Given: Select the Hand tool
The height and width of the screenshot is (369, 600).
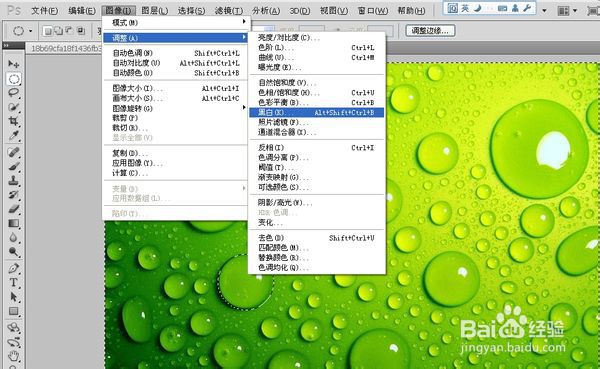Looking at the screenshot, I should 14,356.
